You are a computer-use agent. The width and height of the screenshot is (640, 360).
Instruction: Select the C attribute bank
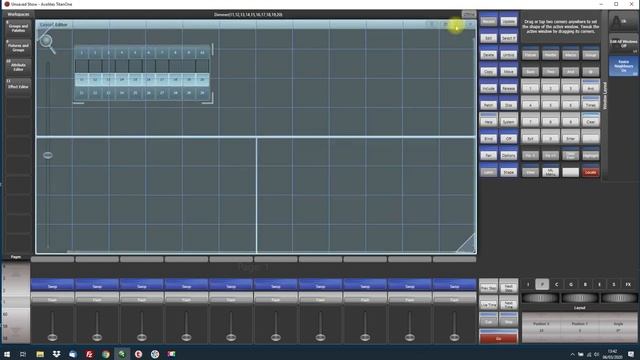pyautogui.click(x=556, y=284)
